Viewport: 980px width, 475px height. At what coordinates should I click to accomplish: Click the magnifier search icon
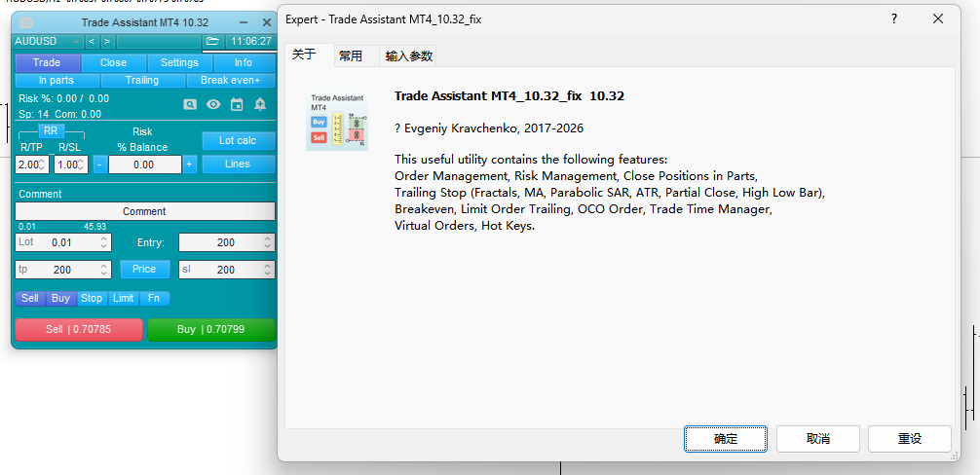191,104
